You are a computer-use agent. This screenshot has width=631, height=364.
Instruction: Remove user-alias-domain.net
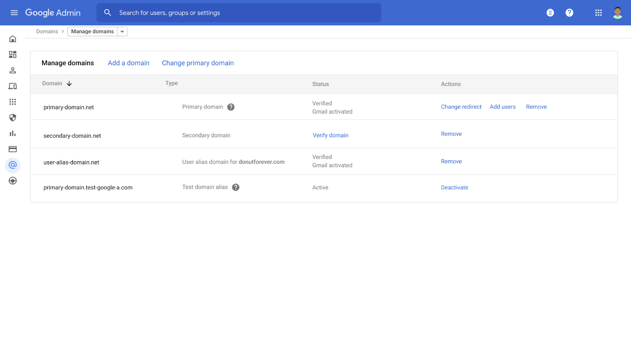point(451,161)
